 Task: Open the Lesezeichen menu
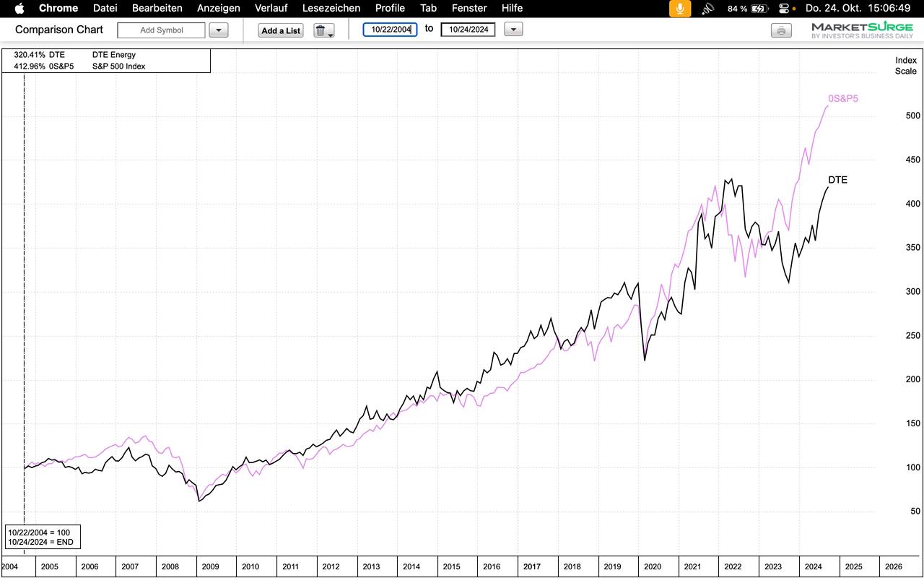(331, 8)
